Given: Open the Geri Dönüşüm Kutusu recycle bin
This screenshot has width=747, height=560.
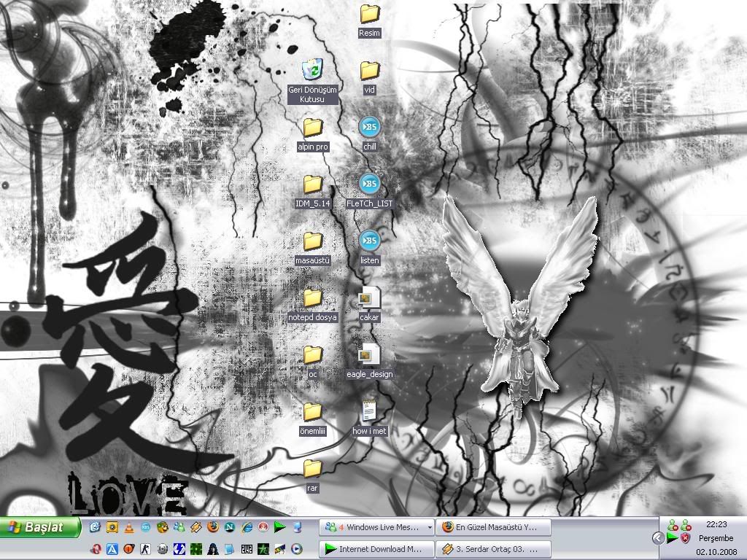Looking at the screenshot, I should click(x=313, y=71).
